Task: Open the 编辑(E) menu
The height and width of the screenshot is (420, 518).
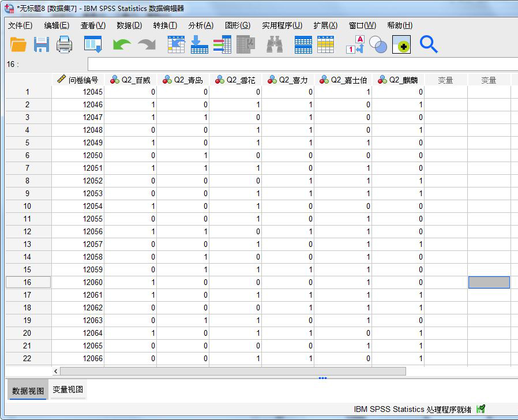Action: point(57,25)
